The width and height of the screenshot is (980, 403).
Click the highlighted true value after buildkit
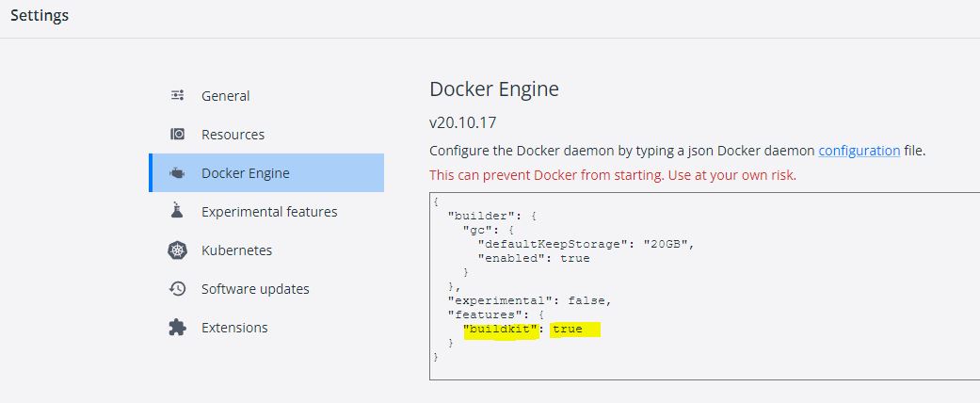pyautogui.click(x=568, y=330)
